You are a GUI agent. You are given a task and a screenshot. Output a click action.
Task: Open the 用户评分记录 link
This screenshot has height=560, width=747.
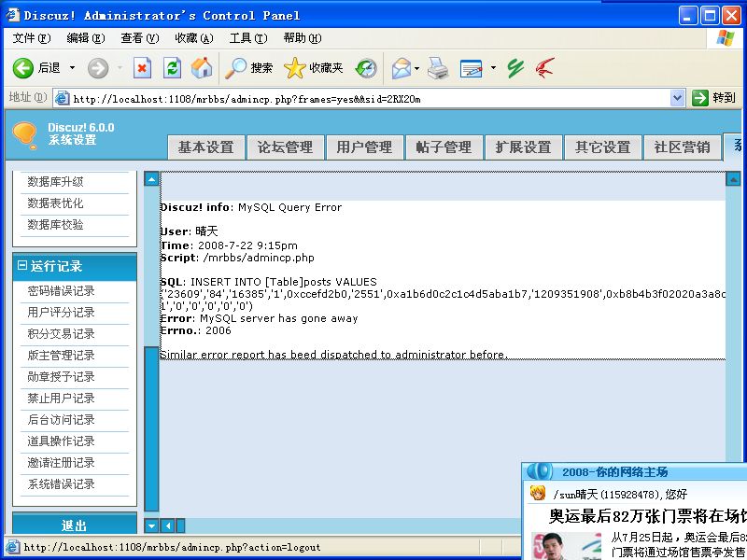61,312
